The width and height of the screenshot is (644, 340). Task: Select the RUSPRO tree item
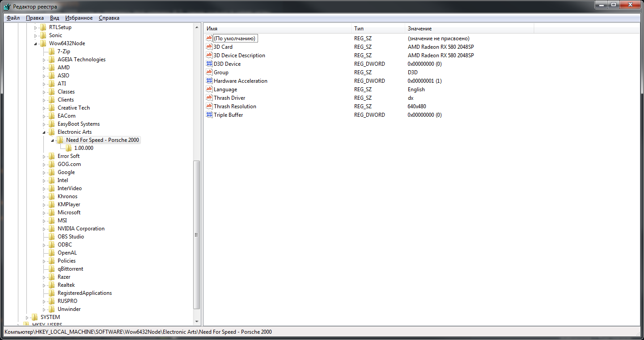click(x=68, y=301)
